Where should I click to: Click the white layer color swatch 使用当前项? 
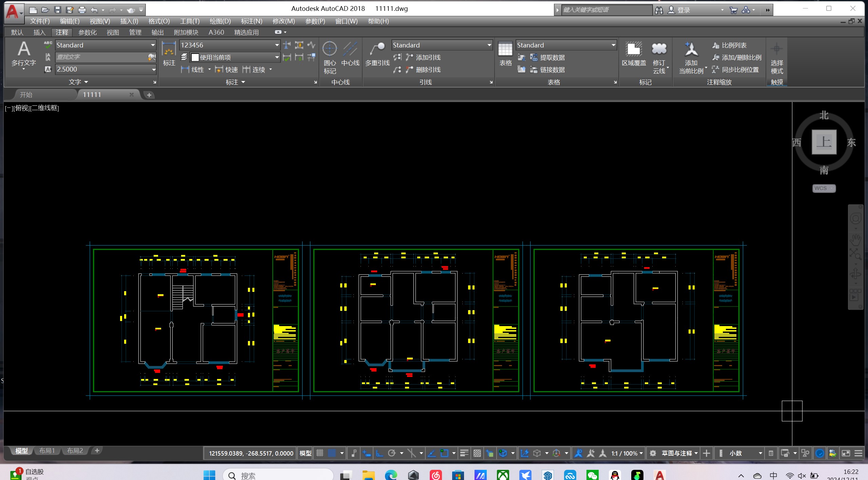[x=195, y=57]
